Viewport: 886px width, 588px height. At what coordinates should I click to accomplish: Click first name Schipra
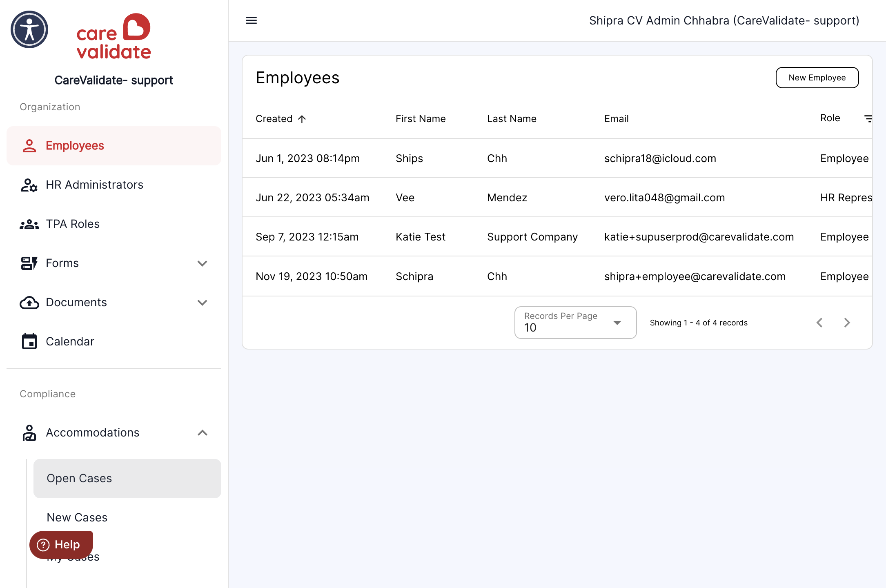(x=414, y=276)
